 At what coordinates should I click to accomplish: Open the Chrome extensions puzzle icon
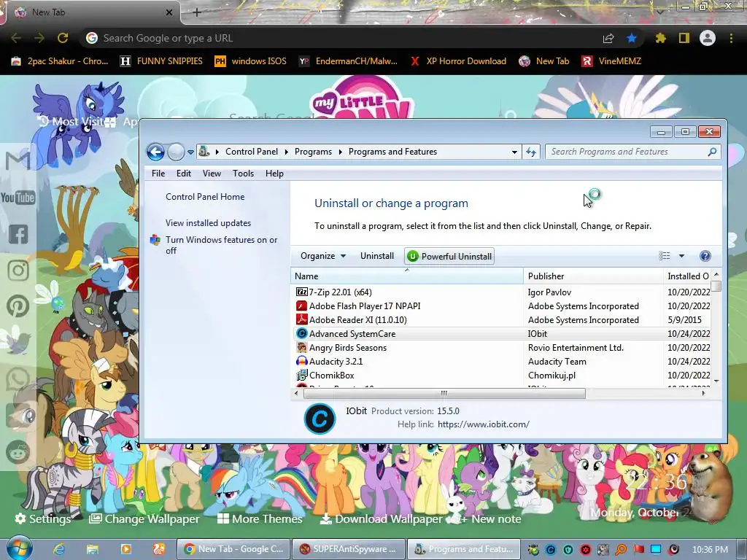(x=660, y=38)
